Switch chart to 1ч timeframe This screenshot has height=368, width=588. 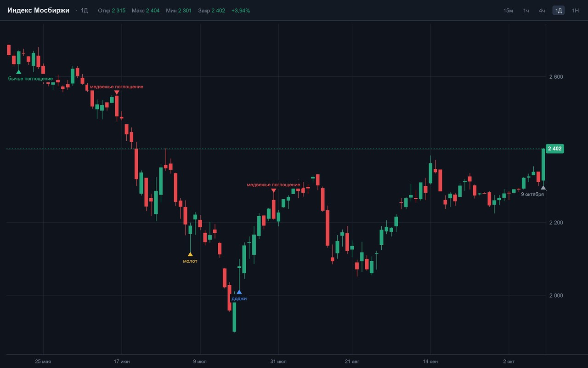[x=526, y=11]
